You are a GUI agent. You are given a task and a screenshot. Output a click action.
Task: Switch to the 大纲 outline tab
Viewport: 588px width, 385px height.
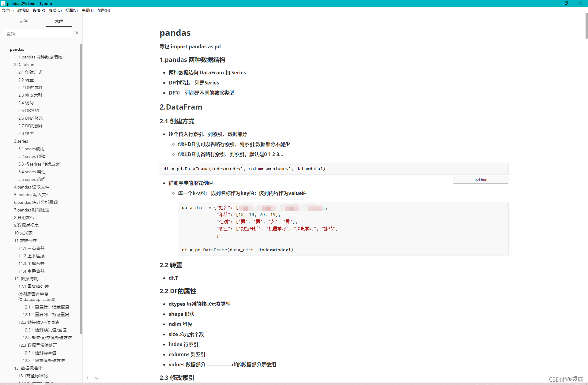click(x=59, y=21)
